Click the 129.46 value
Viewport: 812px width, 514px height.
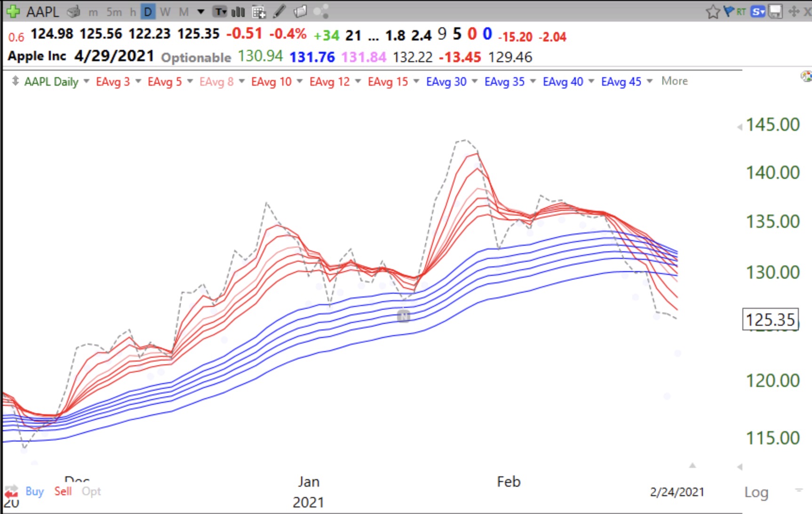(x=510, y=57)
